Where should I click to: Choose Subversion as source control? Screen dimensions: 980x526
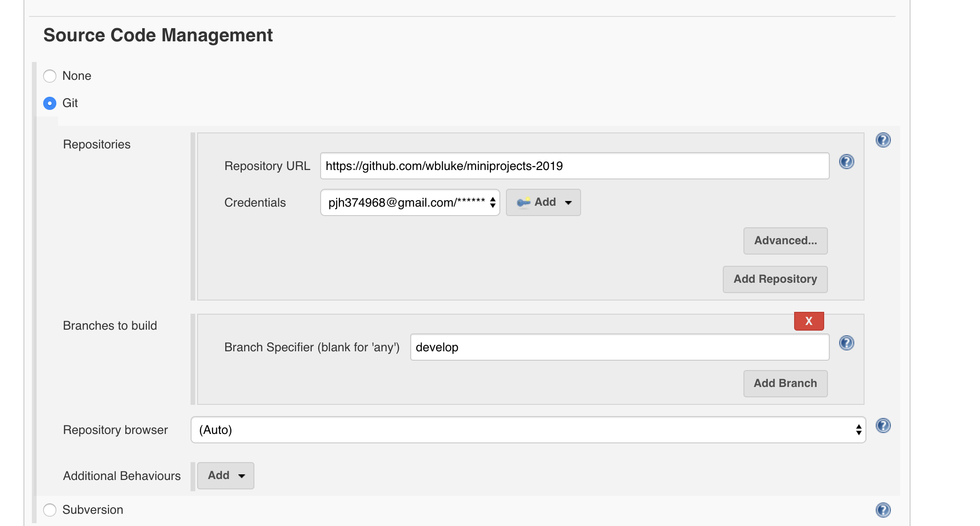[x=50, y=510]
